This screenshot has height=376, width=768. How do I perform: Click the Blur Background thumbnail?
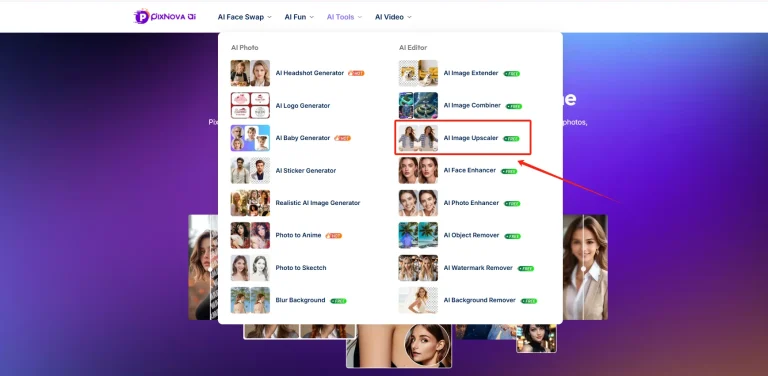(250, 300)
